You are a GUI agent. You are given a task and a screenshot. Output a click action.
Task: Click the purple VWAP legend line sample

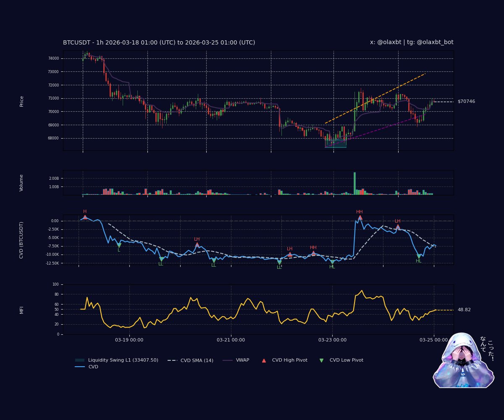tap(227, 360)
